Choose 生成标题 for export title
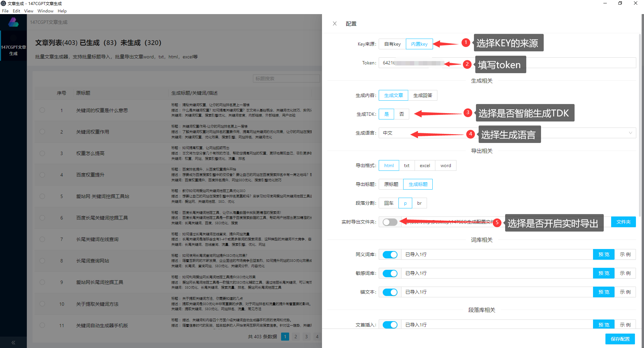 click(418, 184)
